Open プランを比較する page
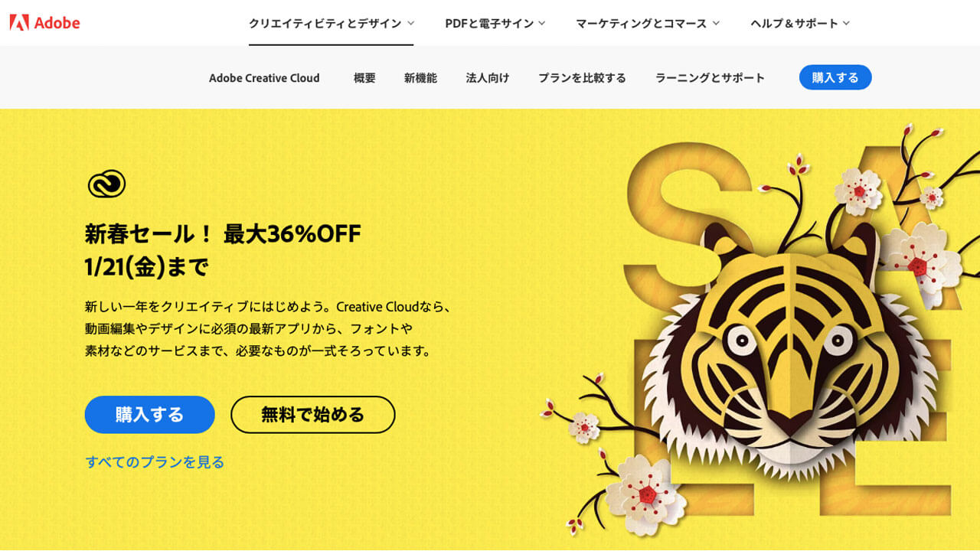Screen dimensions: 980x551 582,78
